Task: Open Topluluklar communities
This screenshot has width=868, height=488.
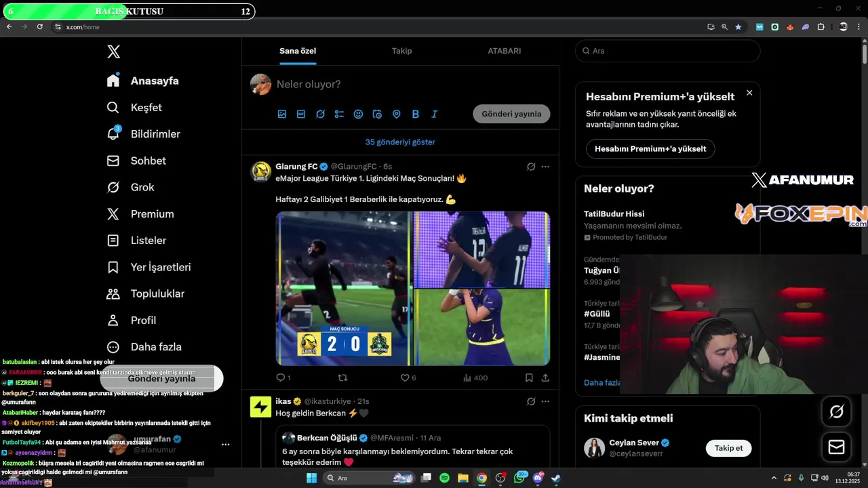Action: [x=146, y=293]
